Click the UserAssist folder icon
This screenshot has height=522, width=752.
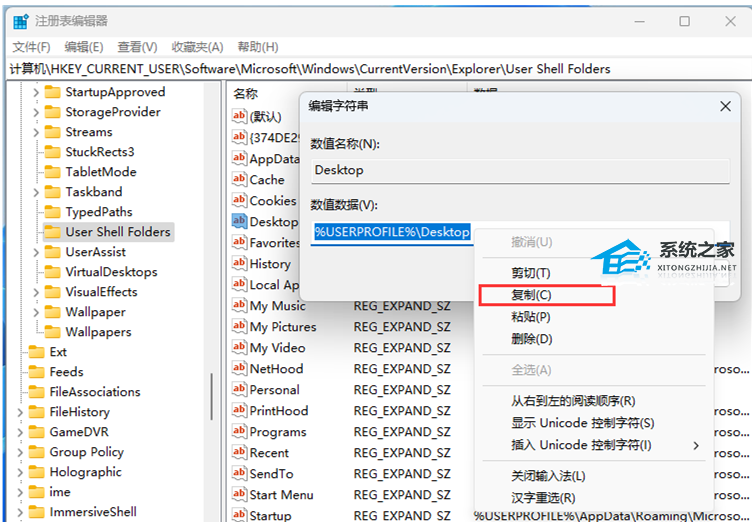click(x=52, y=252)
